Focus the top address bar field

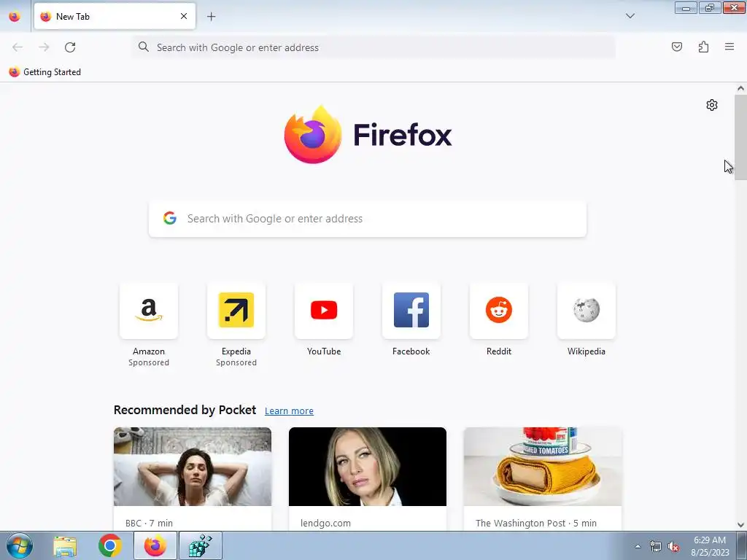tap(373, 47)
